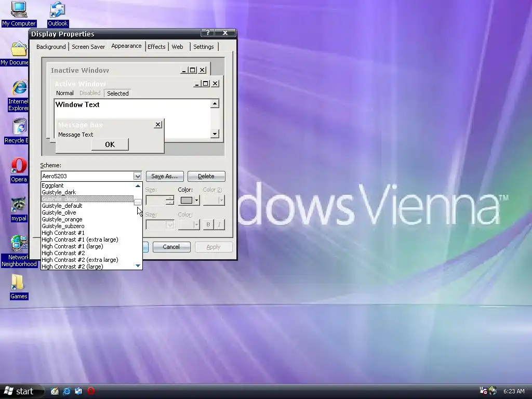Click the item Color swatch
Viewport: 532px width, 399px height.
click(187, 200)
